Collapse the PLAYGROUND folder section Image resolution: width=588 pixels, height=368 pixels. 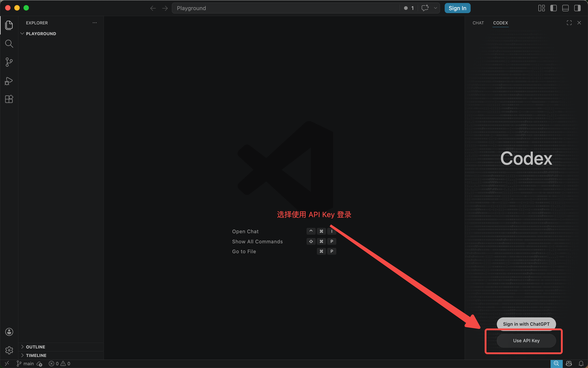tap(61, 34)
